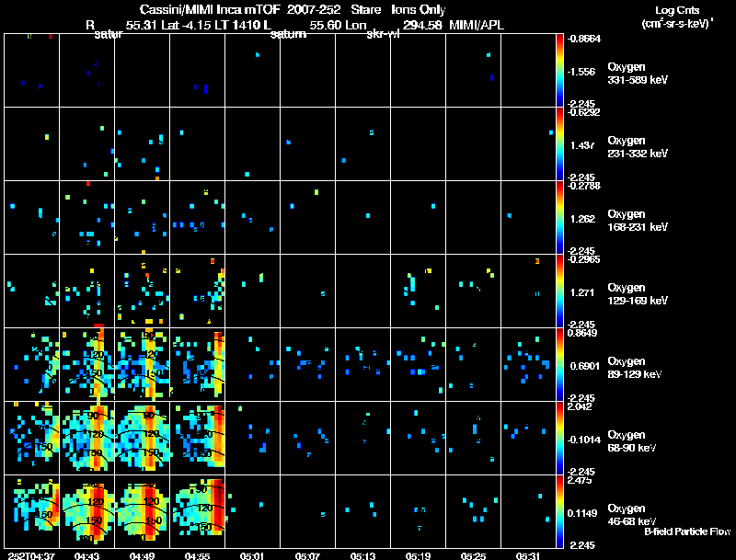Click the 'Oxygen 68-90 keV' row label
736x560 pixels.
coord(631,441)
